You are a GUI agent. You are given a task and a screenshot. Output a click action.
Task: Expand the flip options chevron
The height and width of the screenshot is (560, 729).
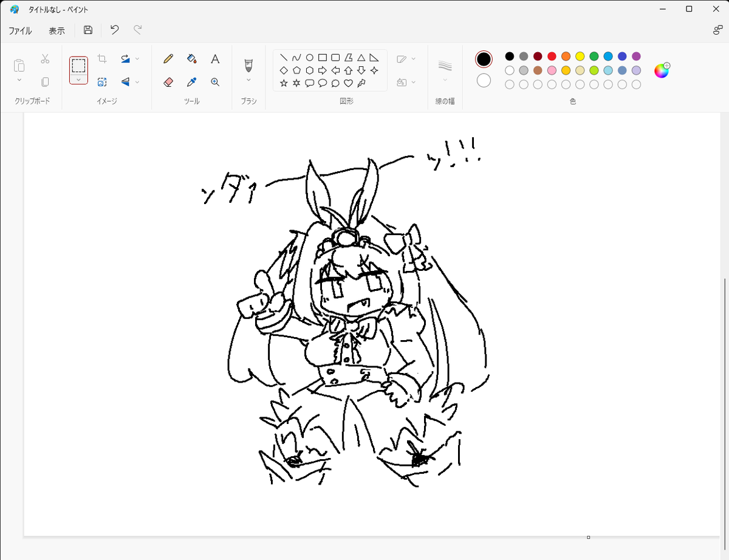point(137,81)
